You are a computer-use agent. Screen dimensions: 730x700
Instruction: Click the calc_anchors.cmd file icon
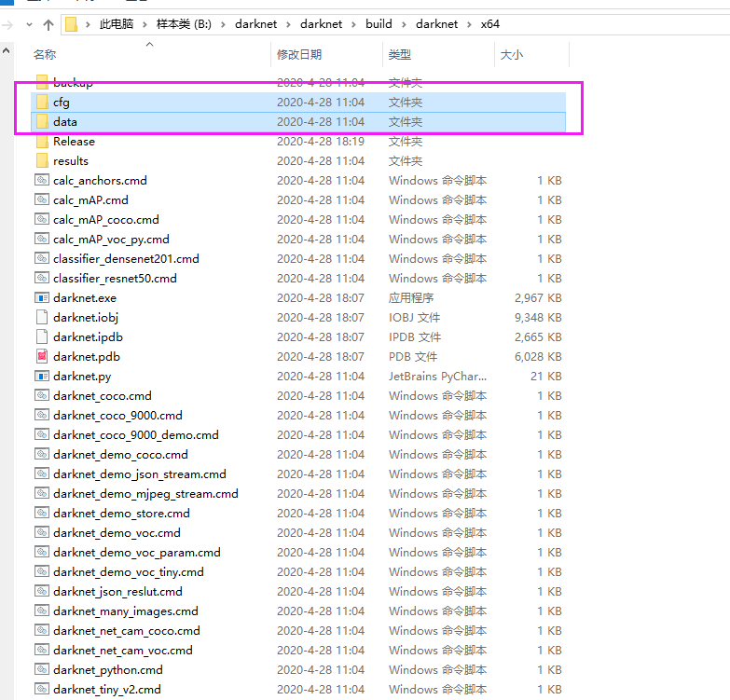pos(42,180)
